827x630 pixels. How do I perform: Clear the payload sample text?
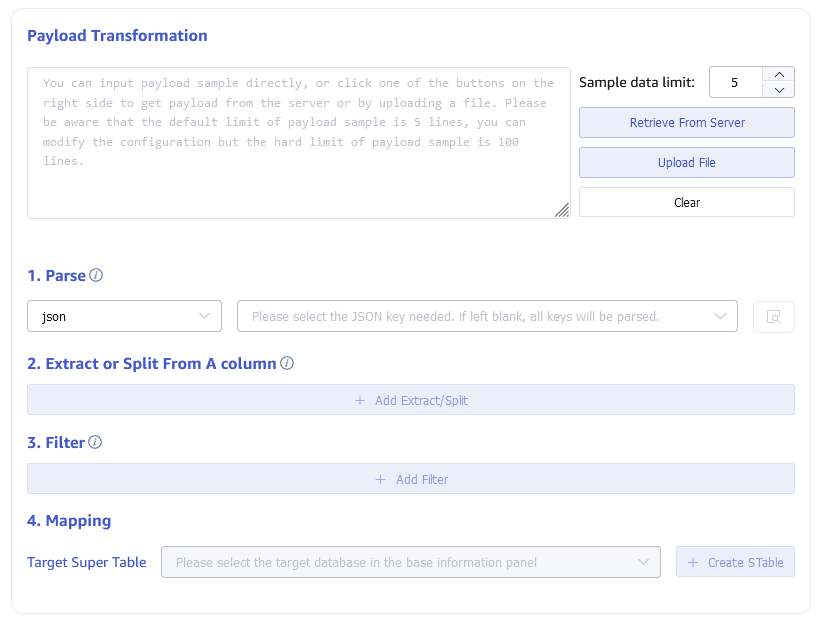point(686,203)
